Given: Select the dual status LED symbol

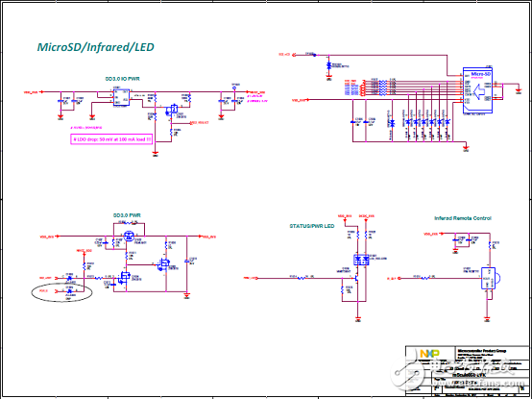Looking at the screenshot, I should pyautogui.click(x=361, y=260).
